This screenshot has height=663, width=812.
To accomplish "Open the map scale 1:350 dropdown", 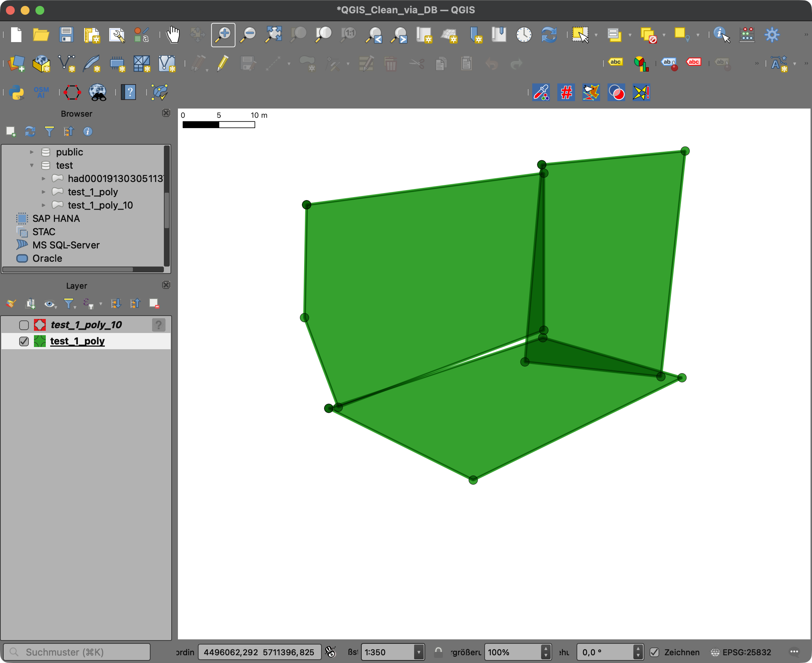I will click(x=419, y=652).
